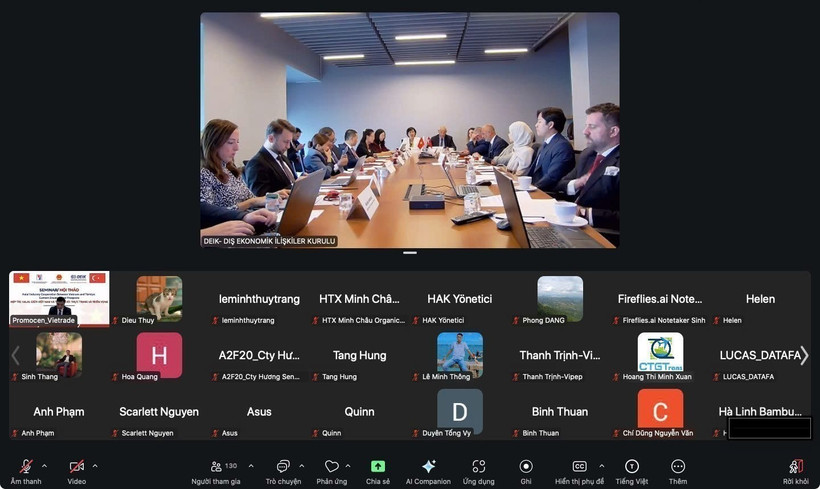The width and height of the screenshot is (820, 489).
Task: Start screen sharing with Chia sẻ
Action: [x=378, y=467]
